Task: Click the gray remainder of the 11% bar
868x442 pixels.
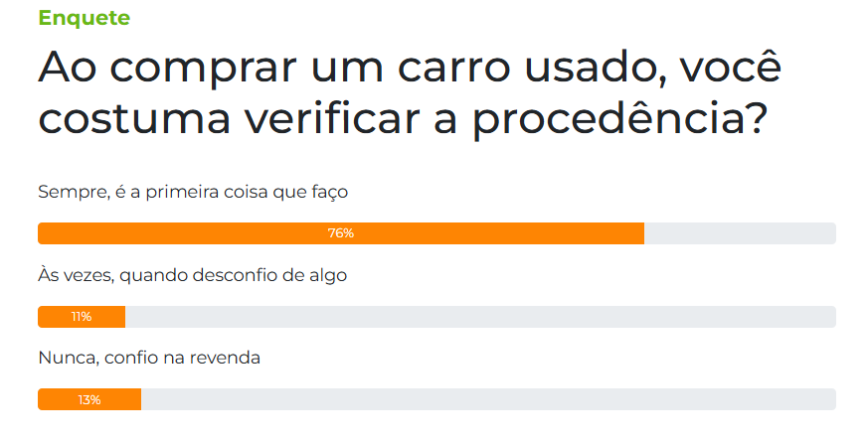Action: 480,317
